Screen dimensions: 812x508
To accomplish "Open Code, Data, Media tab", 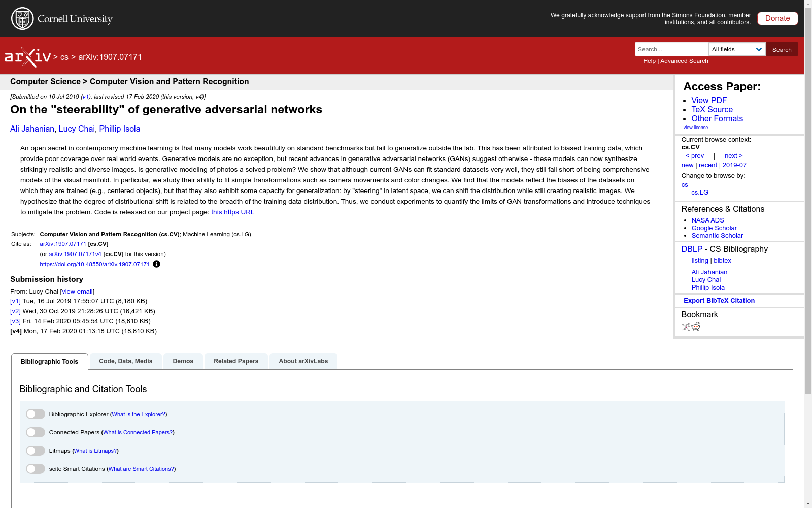I will coord(126,361).
